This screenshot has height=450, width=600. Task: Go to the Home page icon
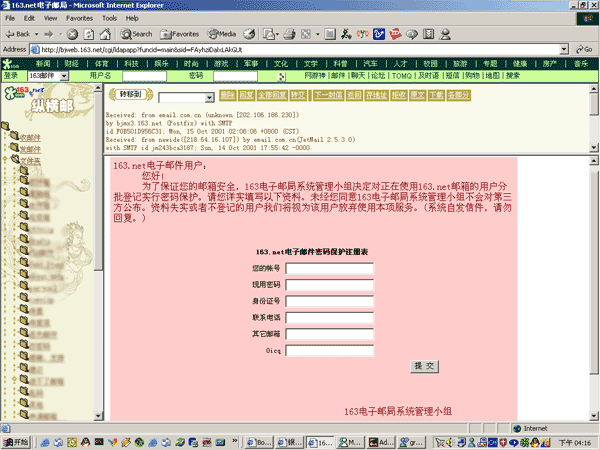pyautogui.click(x=105, y=34)
